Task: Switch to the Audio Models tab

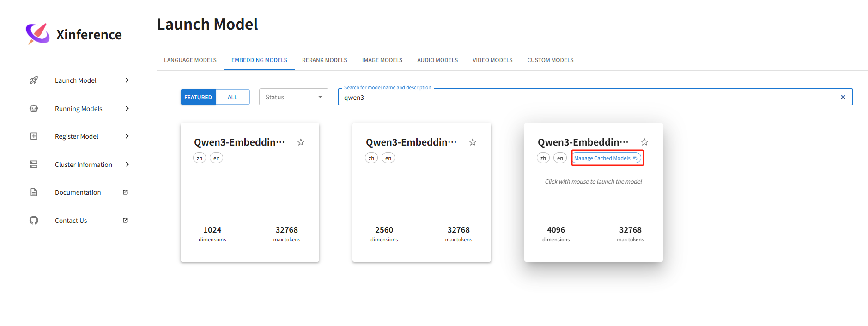Action: coord(437,60)
